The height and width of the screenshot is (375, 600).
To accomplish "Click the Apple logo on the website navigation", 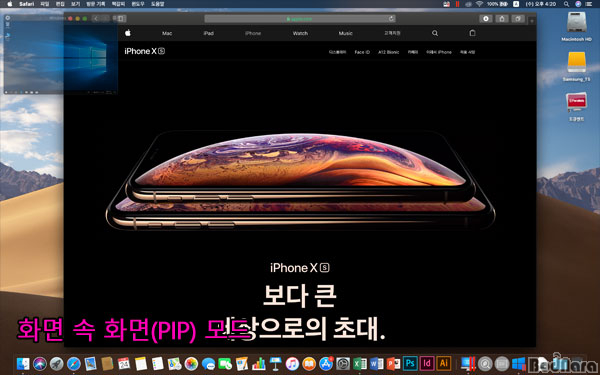I will coord(128,33).
